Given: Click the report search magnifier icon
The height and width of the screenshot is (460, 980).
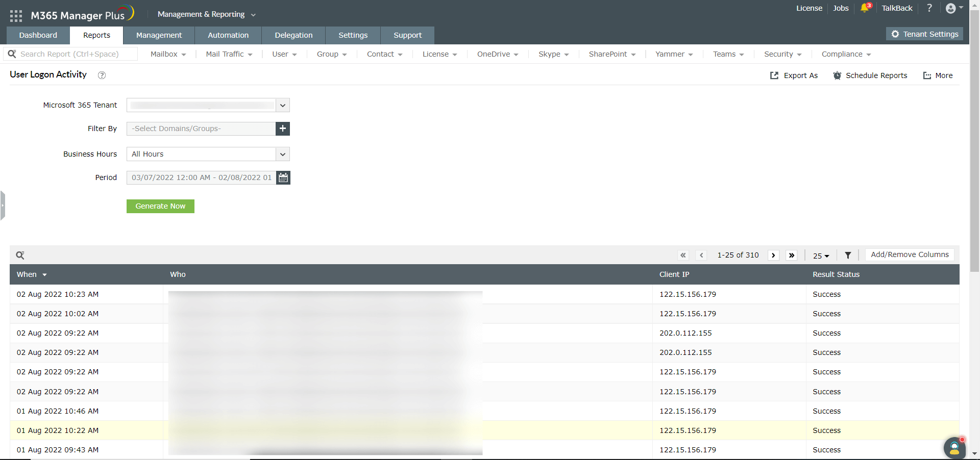Looking at the screenshot, I should click(x=12, y=54).
